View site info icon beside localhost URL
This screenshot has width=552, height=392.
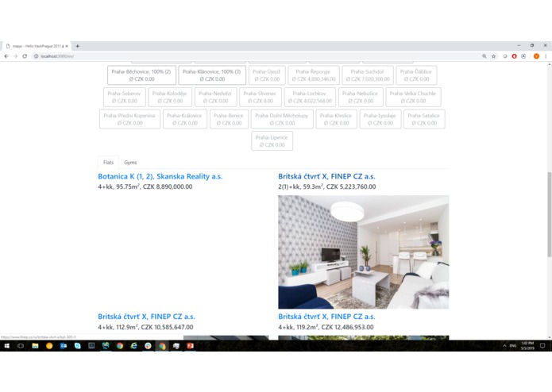tap(36, 56)
